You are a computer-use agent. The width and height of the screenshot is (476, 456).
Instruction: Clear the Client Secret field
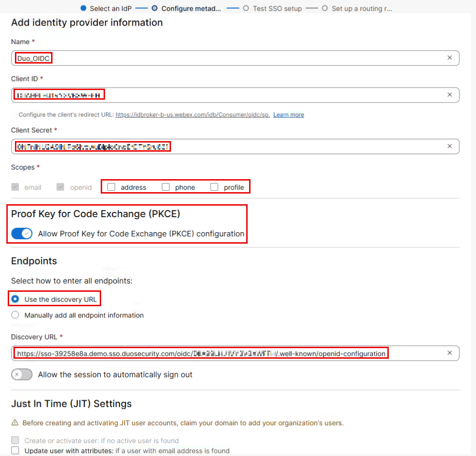[x=450, y=146]
